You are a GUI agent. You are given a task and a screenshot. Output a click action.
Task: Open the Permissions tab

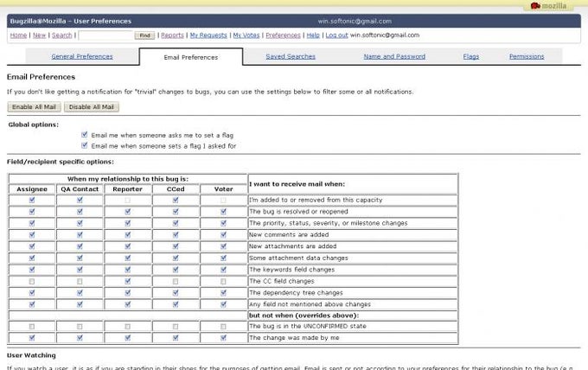(x=527, y=56)
